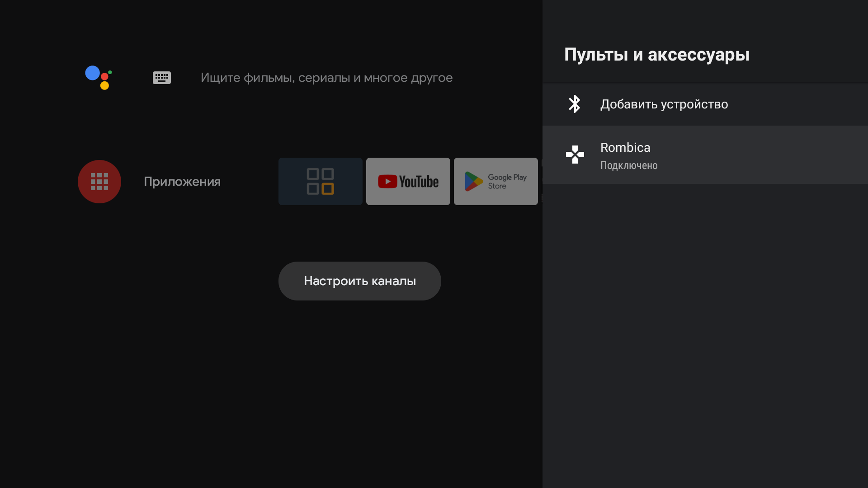868x488 pixels.
Task: Click the red Apps grid icon
Action: [99, 182]
